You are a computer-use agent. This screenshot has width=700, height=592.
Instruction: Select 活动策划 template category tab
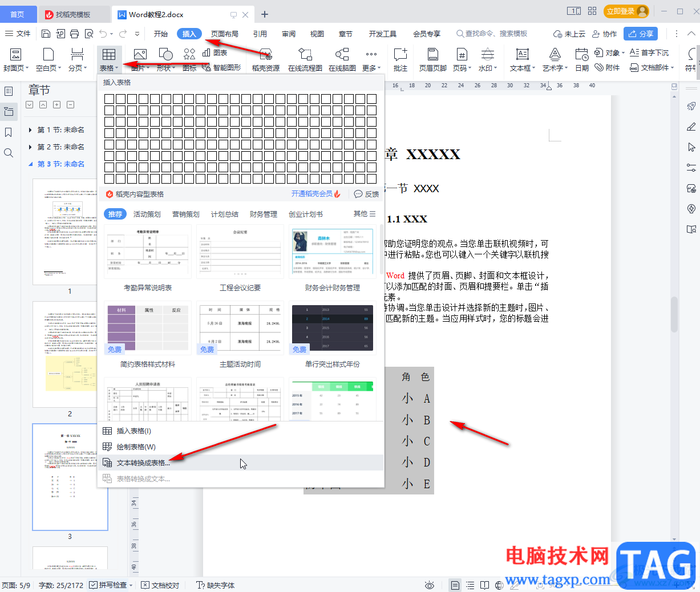point(147,214)
